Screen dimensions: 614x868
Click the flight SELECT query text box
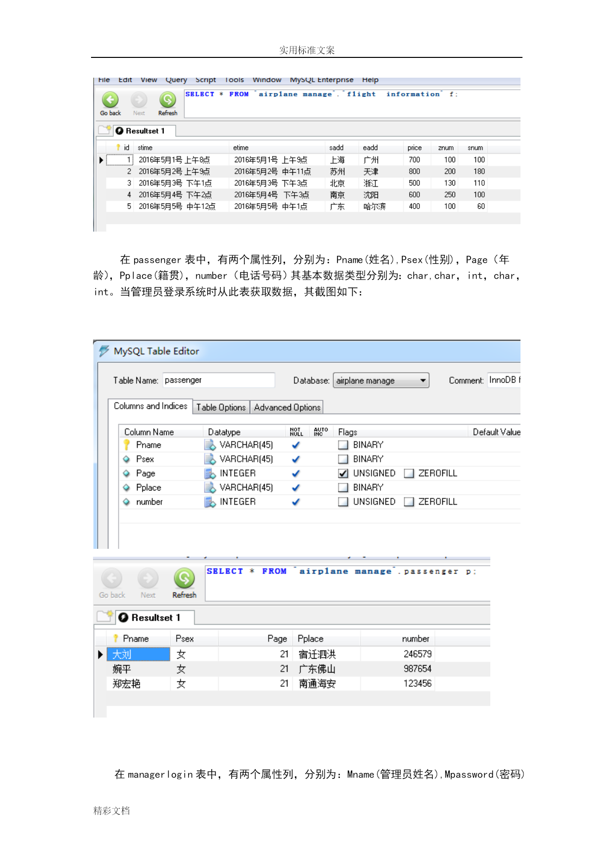click(352, 103)
